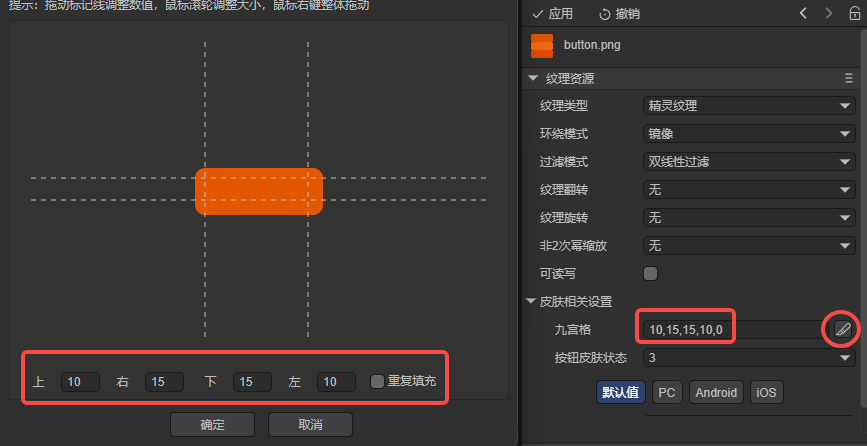The width and height of the screenshot is (867, 446).
Task: Click the 撤销 (Revert) button
Action: tap(619, 14)
